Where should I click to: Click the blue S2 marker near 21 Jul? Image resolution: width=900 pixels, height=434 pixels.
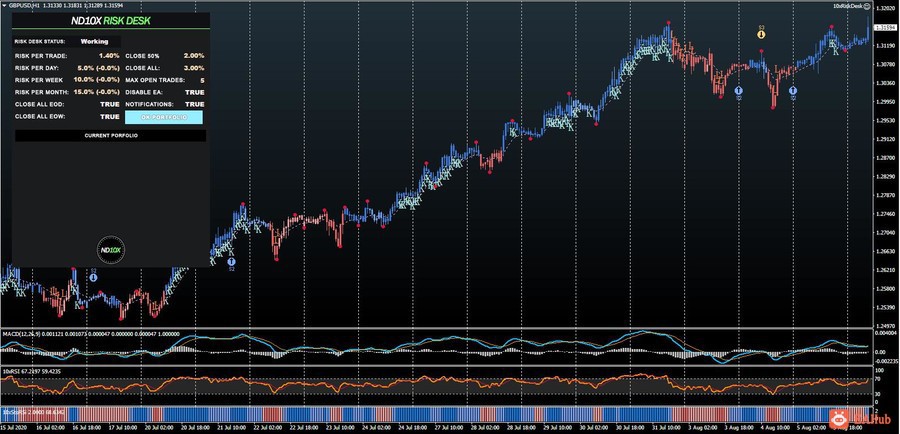click(x=231, y=262)
